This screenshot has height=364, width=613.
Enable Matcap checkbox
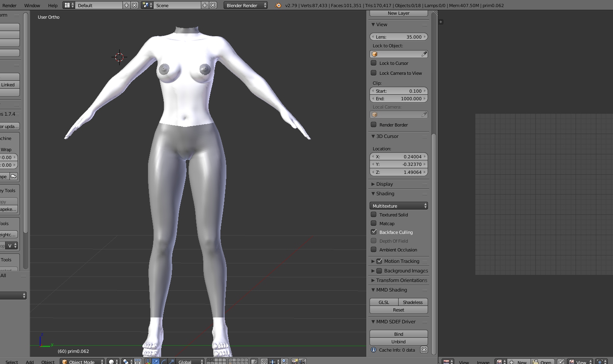pos(374,223)
